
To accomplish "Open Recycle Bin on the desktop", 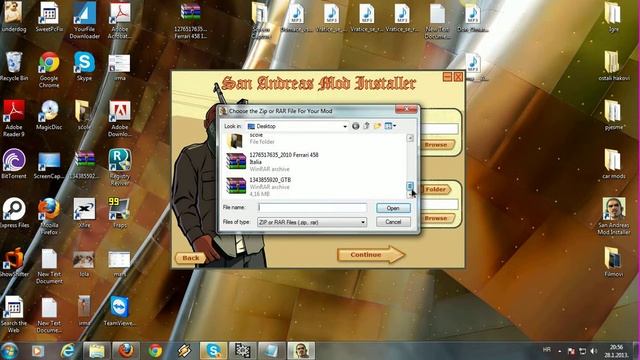I will pos(14,67).
